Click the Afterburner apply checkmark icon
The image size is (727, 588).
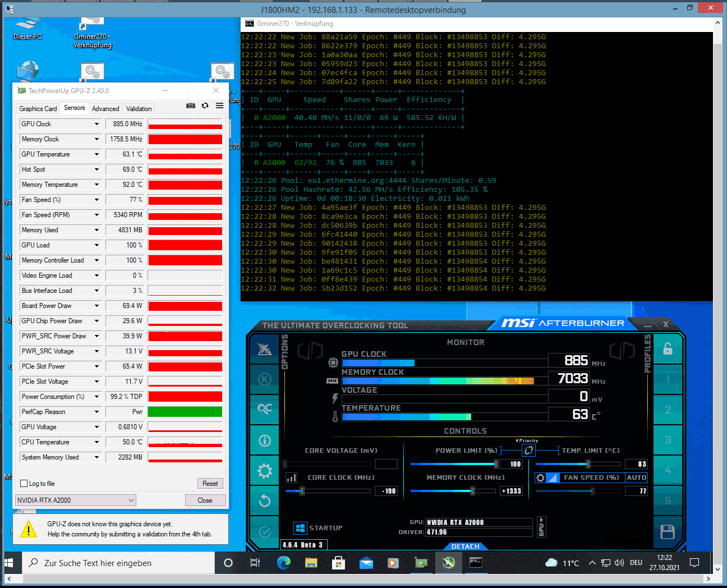[265, 531]
